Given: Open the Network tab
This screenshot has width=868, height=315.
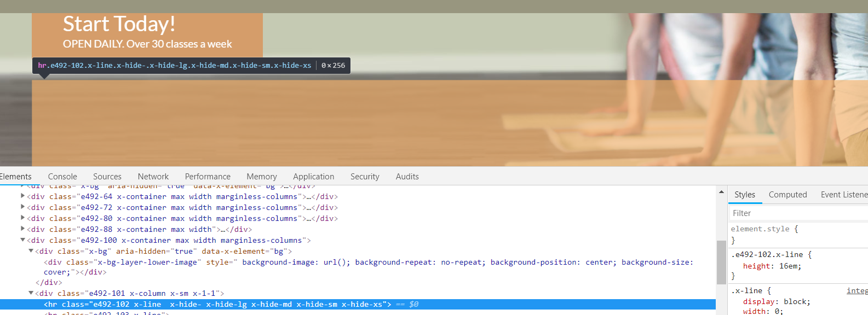Looking at the screenshot, I should tap(153, 177).
